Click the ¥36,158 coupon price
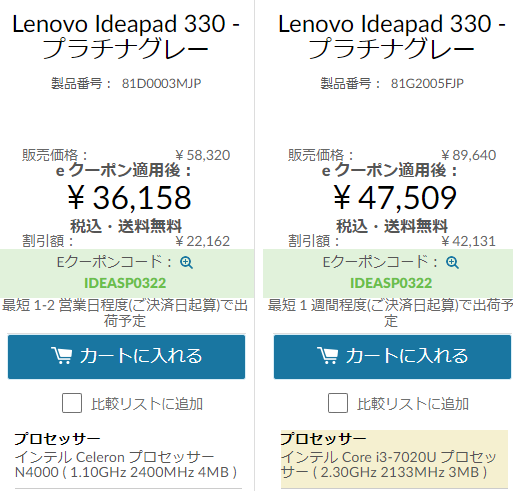 pos(129,198)
